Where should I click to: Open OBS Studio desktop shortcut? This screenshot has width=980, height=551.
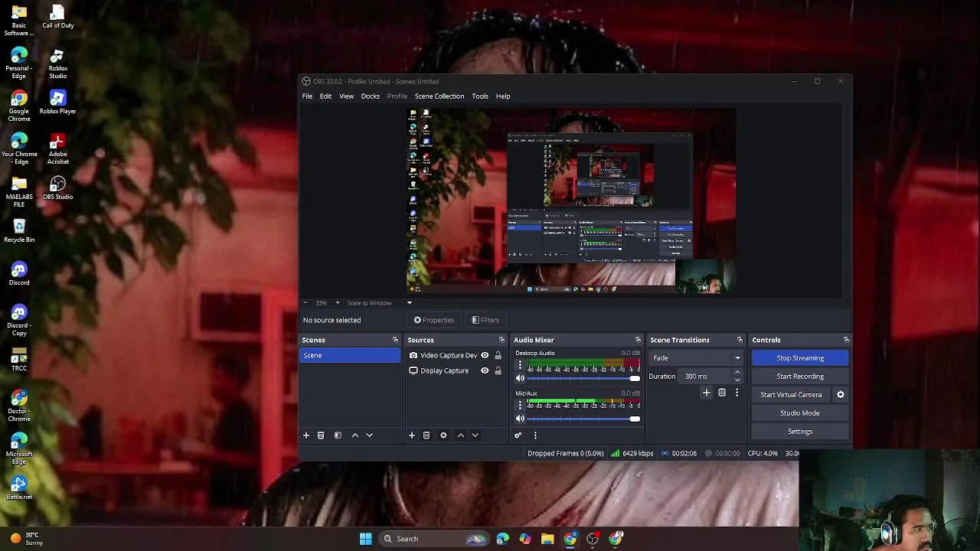coord(57,188)
